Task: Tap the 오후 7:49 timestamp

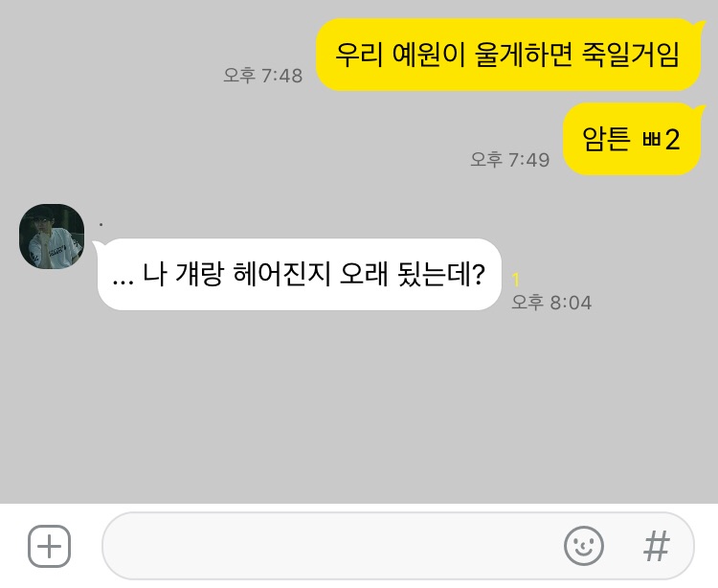Action: pos(510,160)
